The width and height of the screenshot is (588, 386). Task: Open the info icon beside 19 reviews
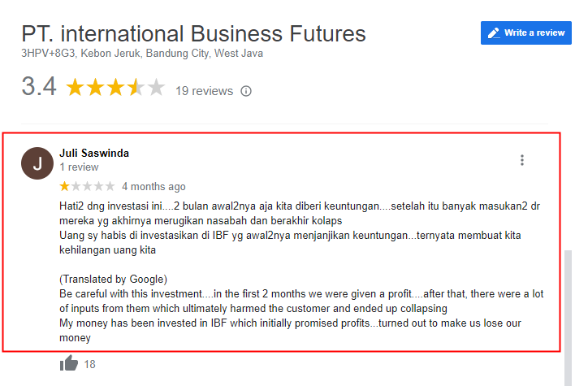[246, 91]
